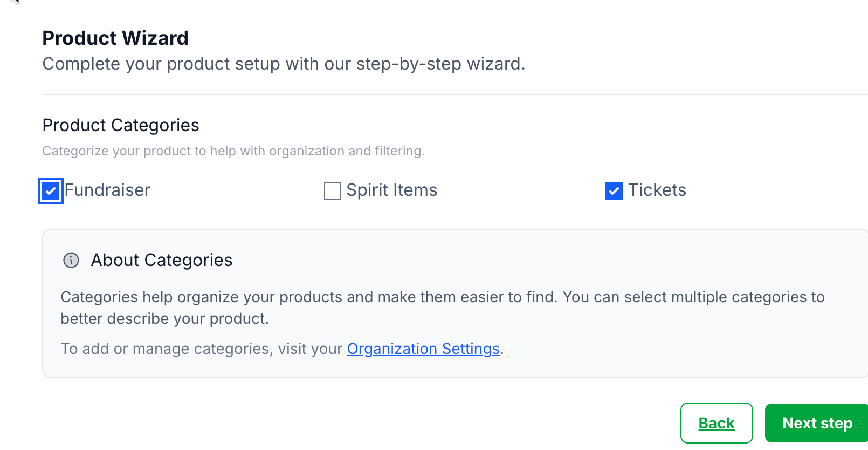Click empty space inside About Categories panel

coord(674,345)
